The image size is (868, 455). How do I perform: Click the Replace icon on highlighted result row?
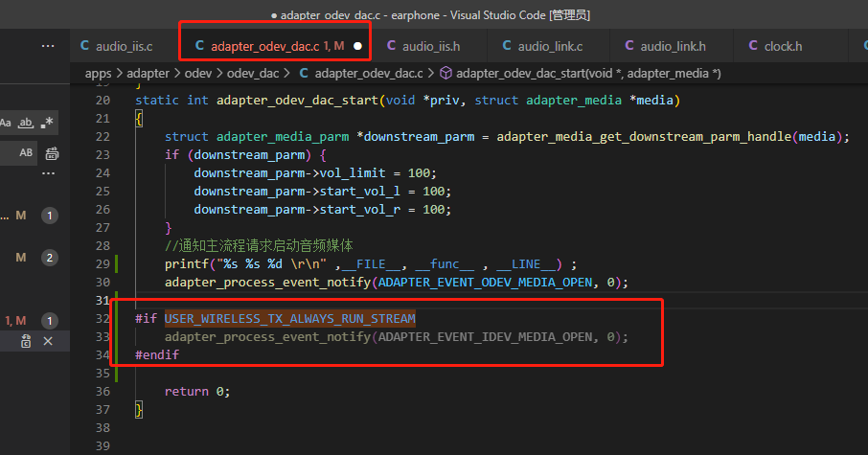pyautogui.click(x=26, y=341)
